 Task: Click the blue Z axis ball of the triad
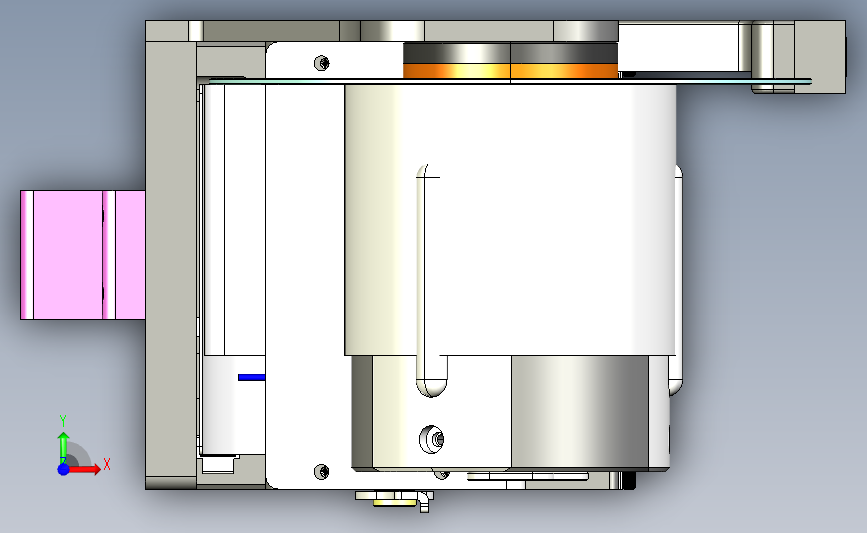63,469
